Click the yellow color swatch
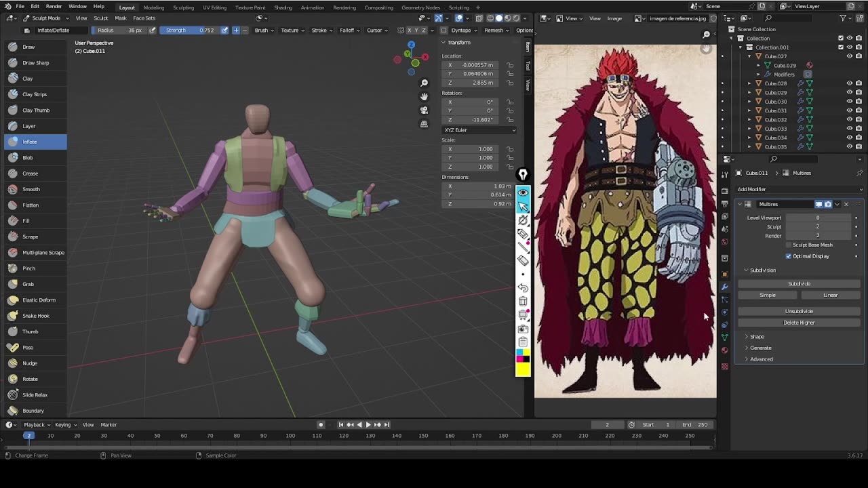 pos(523,370)
